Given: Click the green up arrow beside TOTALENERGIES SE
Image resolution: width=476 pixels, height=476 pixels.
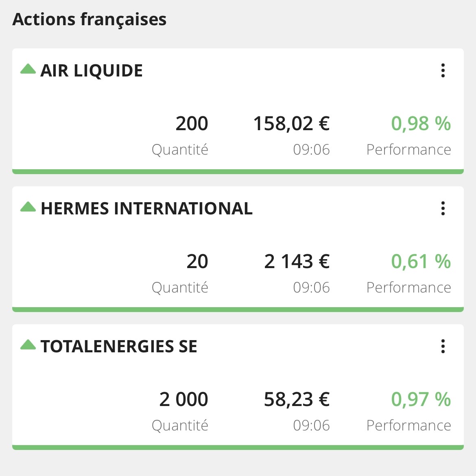Looking at the screenshot, I should (x=28, y=345).
